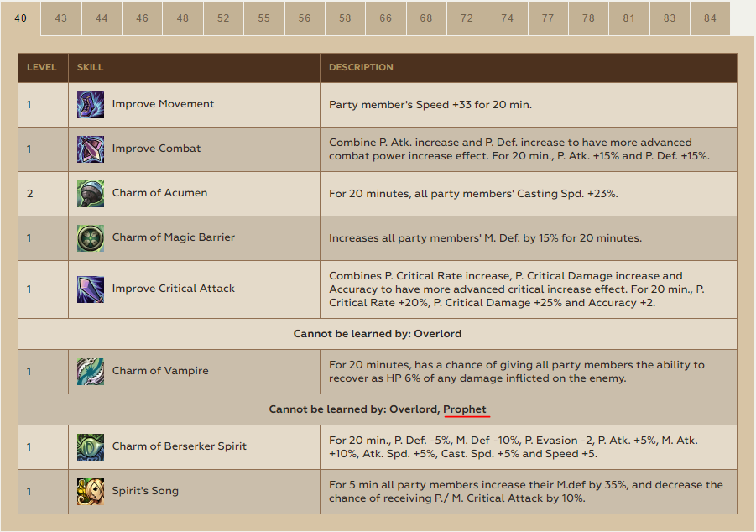
Task: Click the Improve Combat skill icon
Action: point(91,149)
